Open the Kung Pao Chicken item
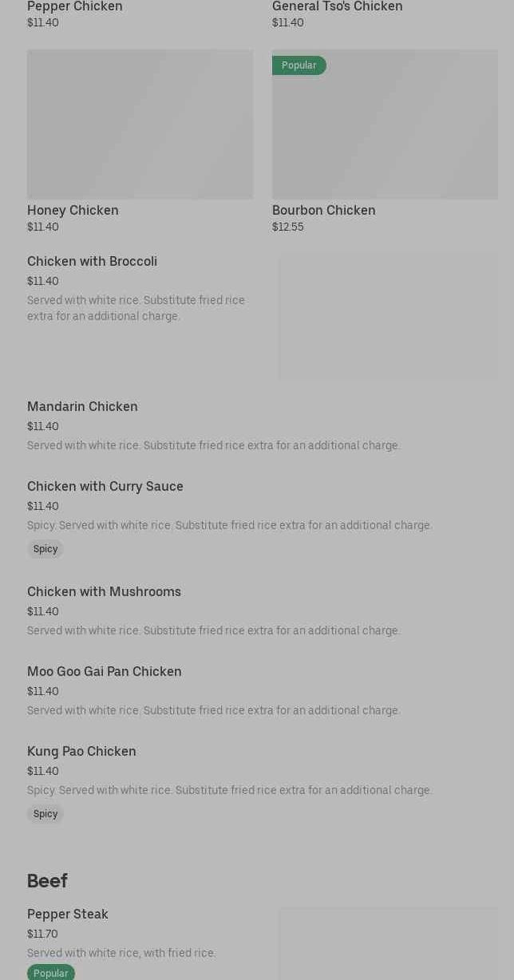The width and height of the screenshot is (514, 980). 81,752
